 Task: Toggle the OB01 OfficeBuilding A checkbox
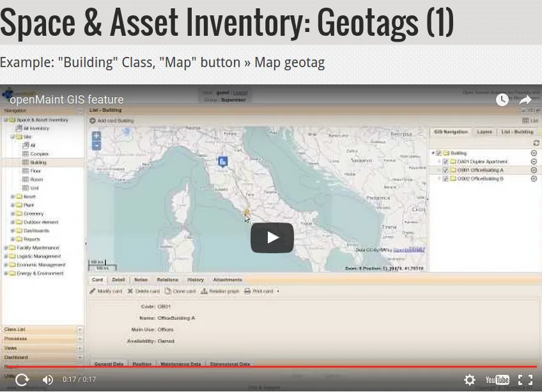pyautogui.click(x=445, y=170)
